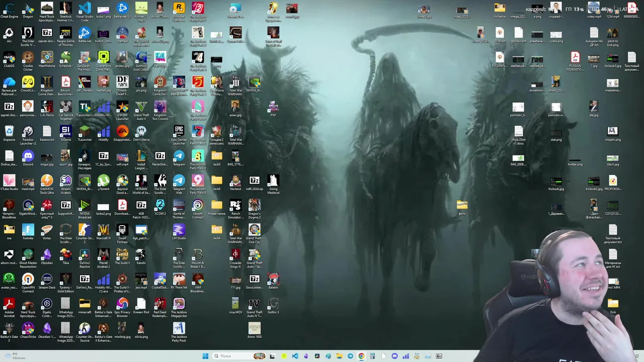Select the XCOM 2 icon
The width and height of the screenshot is (644, 362).
click(x=160, y=208)
